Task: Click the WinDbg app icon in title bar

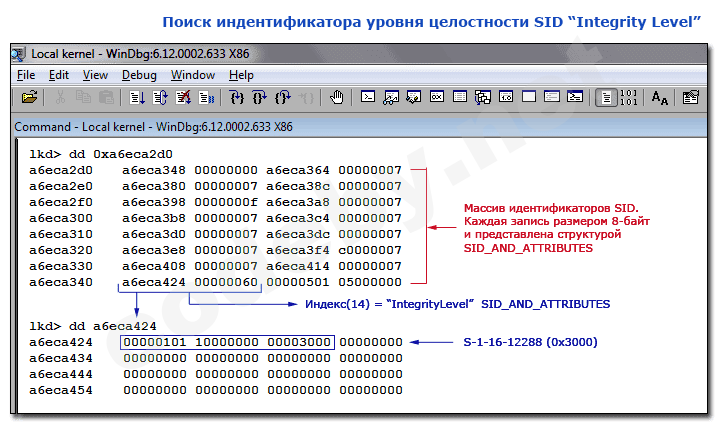Action: 18,54
